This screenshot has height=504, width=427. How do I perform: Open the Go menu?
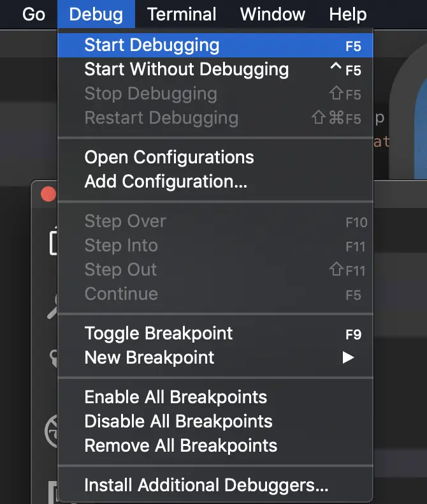(34, 14)
